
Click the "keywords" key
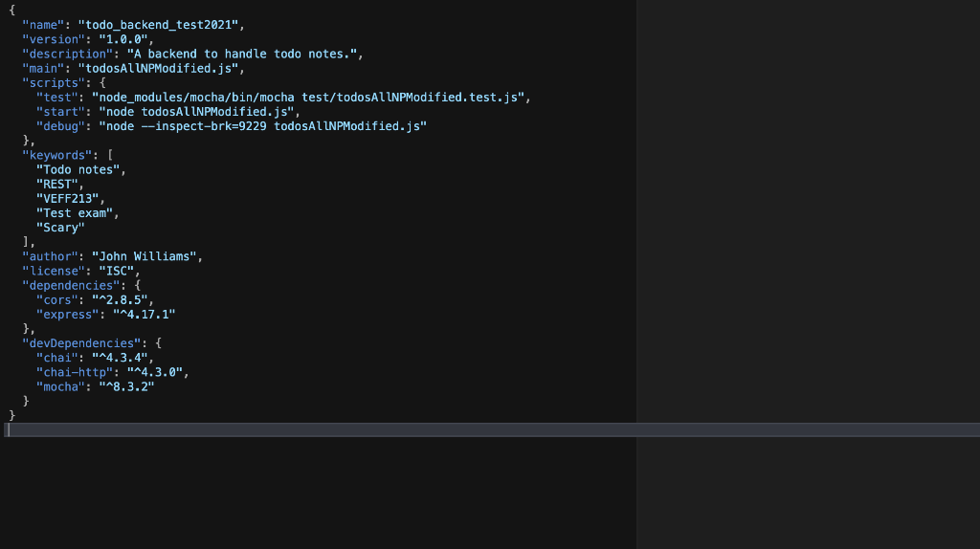(x=57, y=155)
